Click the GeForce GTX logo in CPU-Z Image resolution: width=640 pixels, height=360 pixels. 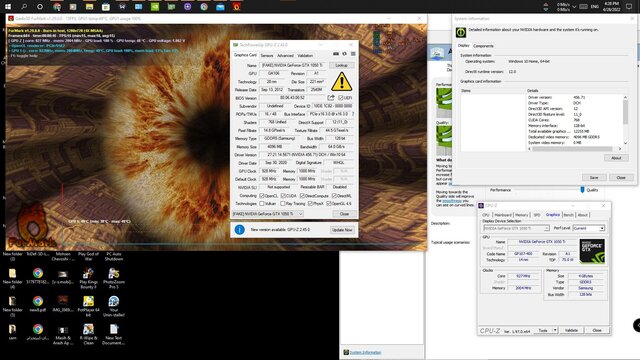592,251
